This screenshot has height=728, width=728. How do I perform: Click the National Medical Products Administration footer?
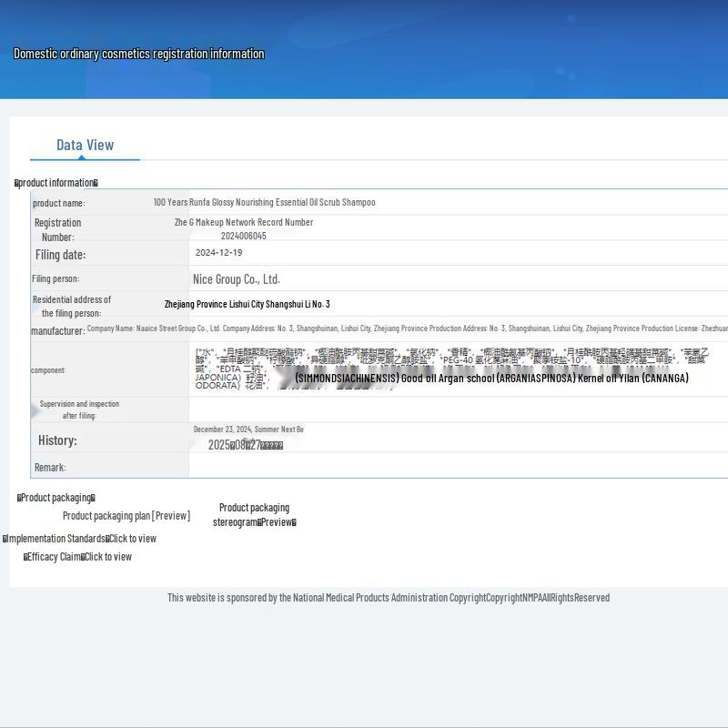[388, 598]
